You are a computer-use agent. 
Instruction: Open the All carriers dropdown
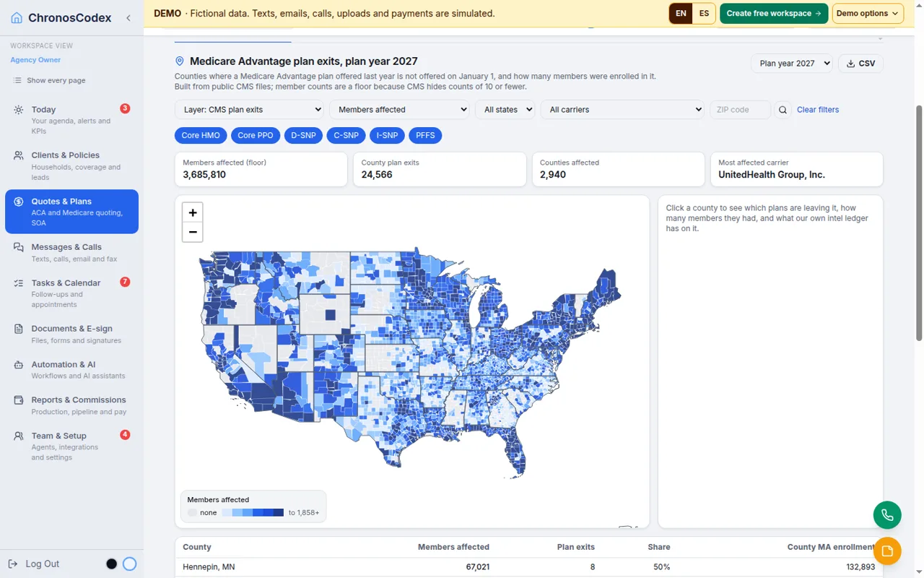click(623, 110)
